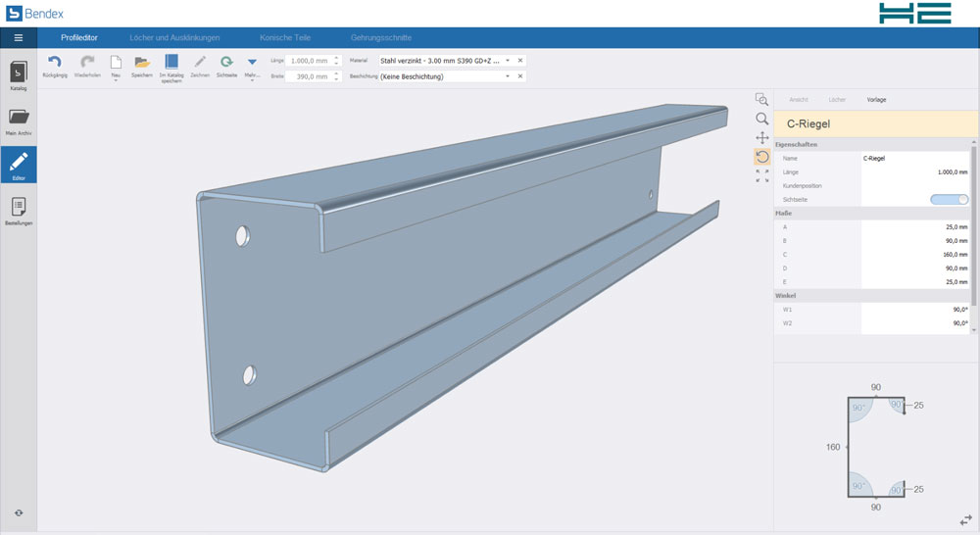
Task: Expand the Material dropdown
Action: (x=508, y=61)
